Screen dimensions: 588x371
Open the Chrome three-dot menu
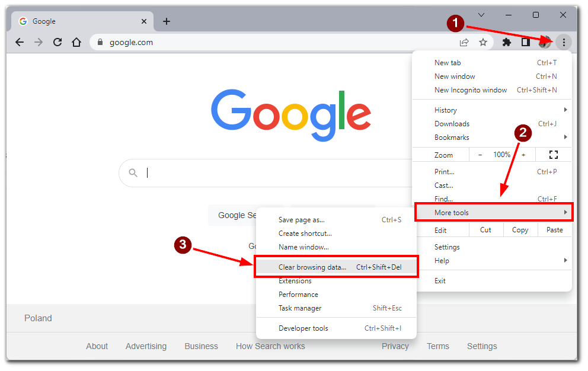pos(564,43)
